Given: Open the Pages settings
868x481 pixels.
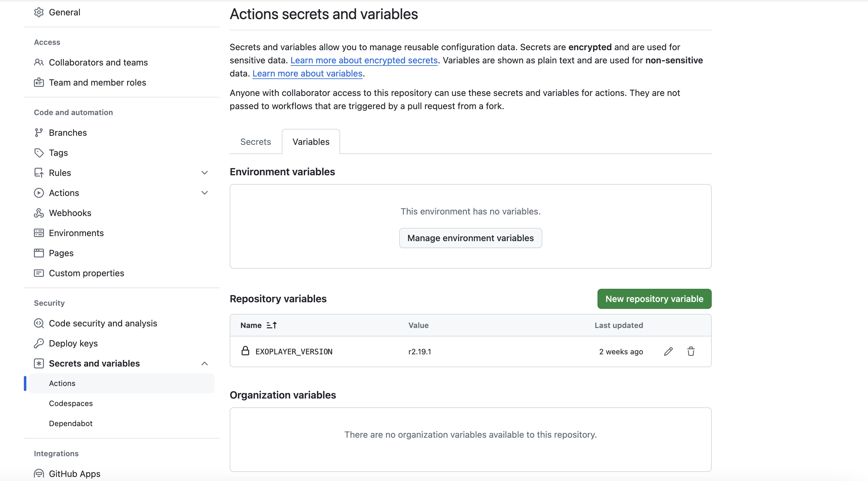Looking at the screenshot, I should [61, 253].
